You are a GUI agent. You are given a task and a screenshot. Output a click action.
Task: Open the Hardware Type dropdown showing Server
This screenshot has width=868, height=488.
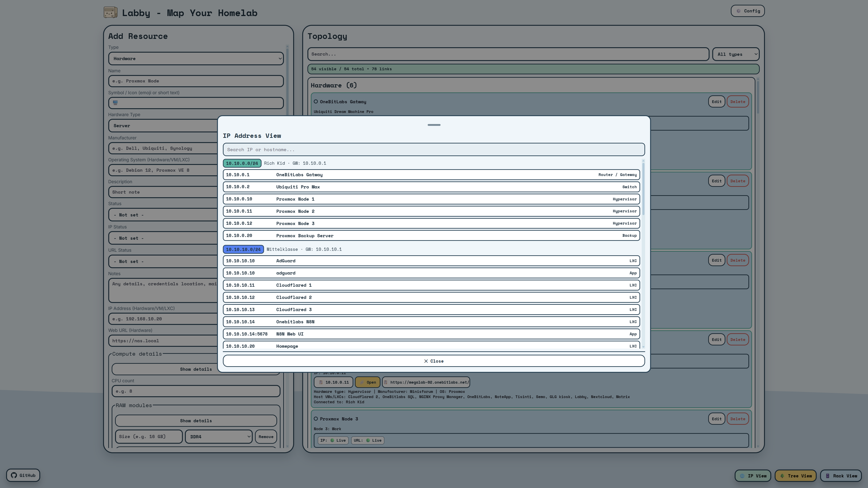(x=163, y=126)
